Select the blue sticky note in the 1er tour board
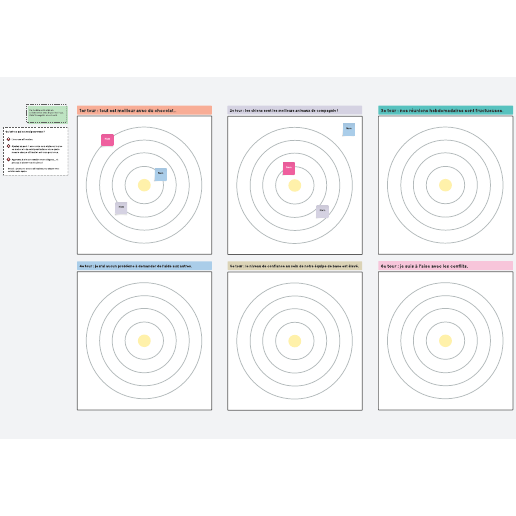This screenshot has width=516, height=516. pos(160,174)
